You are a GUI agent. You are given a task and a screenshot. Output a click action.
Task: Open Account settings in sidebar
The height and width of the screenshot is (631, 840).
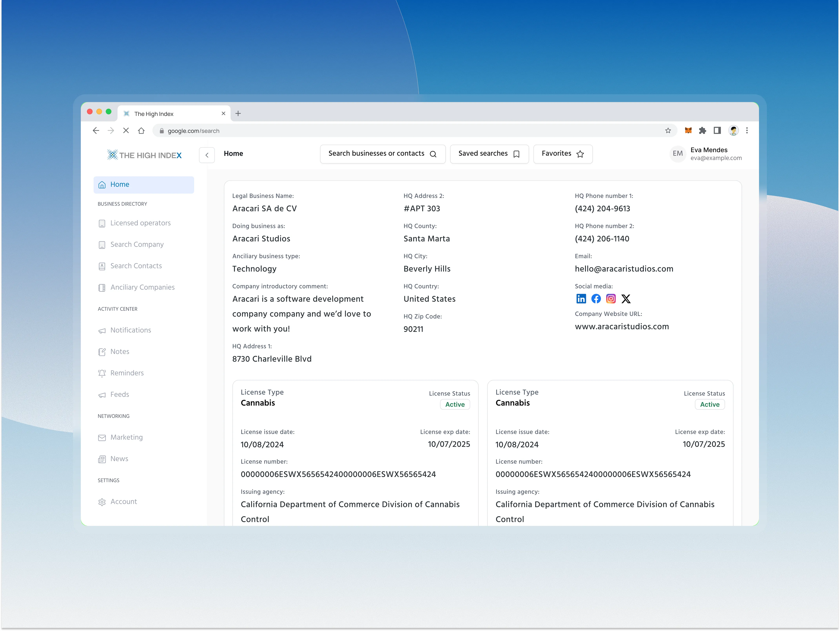123,502
